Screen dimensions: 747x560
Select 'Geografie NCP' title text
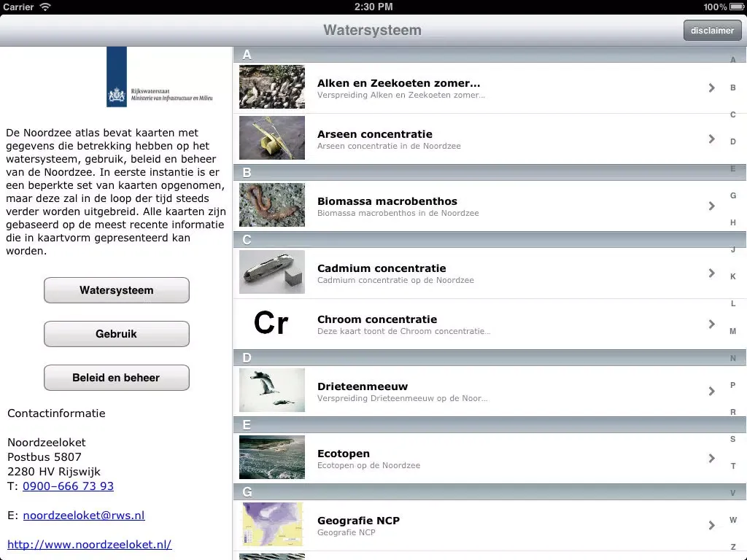tap(359, 521)
